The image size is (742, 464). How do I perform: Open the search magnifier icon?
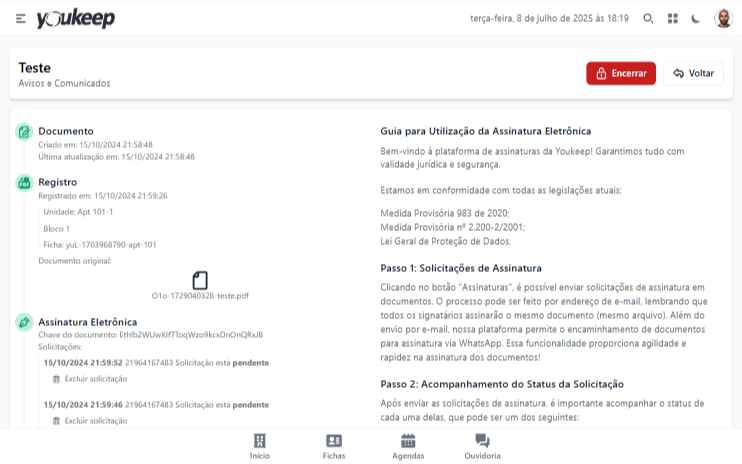point(648,18)
